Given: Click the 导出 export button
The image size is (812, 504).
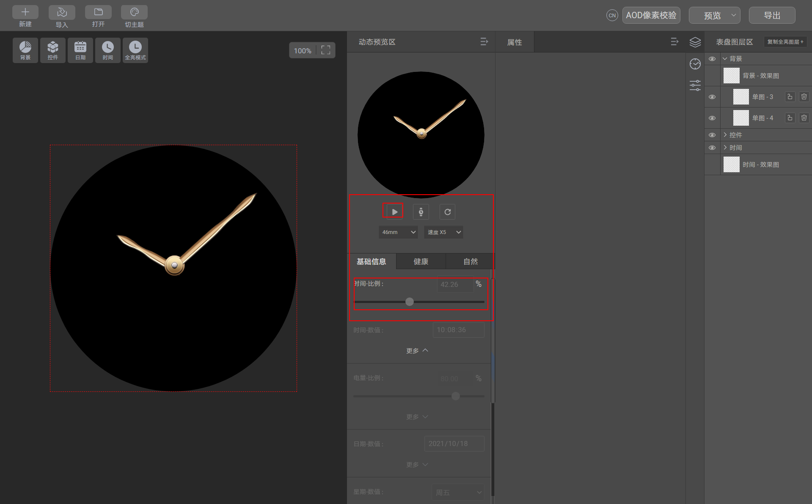Looking at the screenshot, I should point(772,15).
